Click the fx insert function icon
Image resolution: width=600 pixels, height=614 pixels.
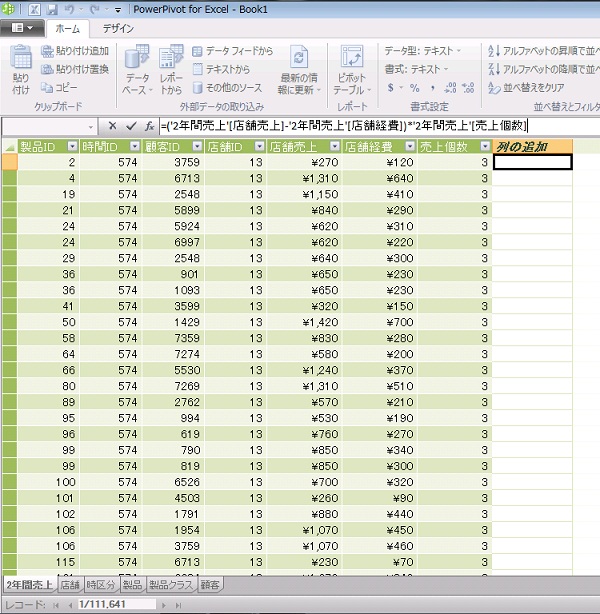[149, 126]
